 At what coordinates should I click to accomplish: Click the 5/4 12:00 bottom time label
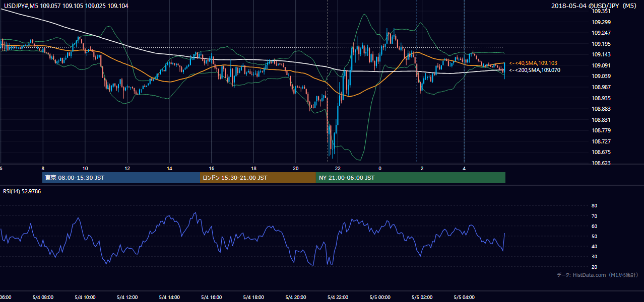click(127, 297)
